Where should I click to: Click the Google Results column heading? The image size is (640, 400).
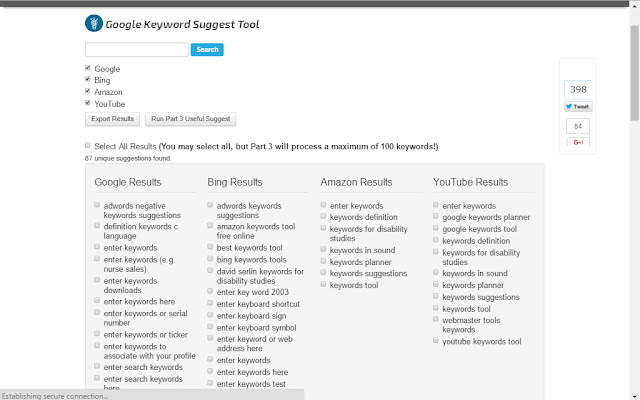click(x=128, y=182)
